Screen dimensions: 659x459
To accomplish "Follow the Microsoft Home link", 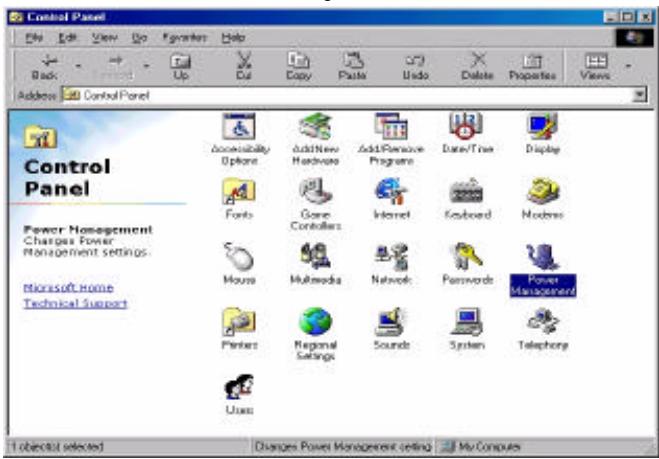I will coord(69,288).
